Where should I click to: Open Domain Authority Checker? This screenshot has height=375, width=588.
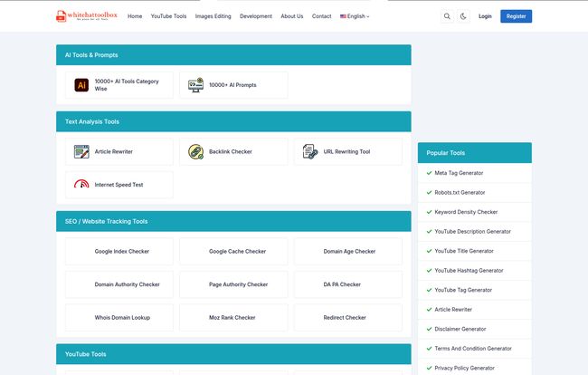click(x=119, y=284)
